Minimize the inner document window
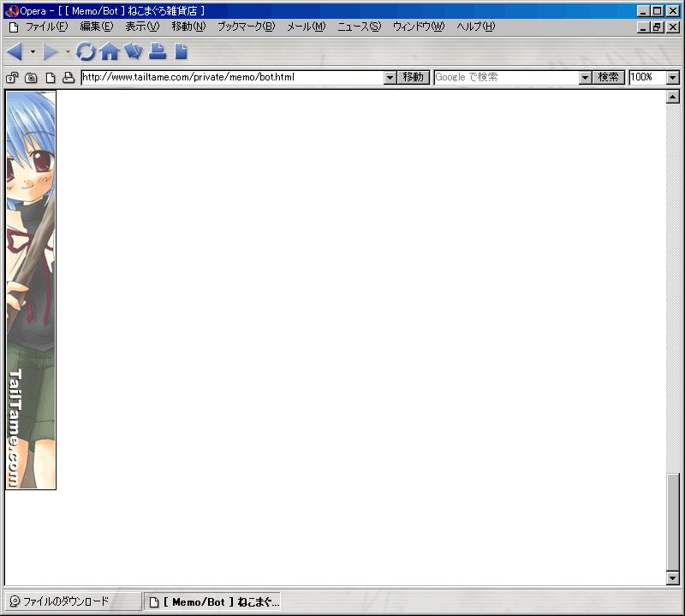The image size is (685, 616). pos(643,27)
